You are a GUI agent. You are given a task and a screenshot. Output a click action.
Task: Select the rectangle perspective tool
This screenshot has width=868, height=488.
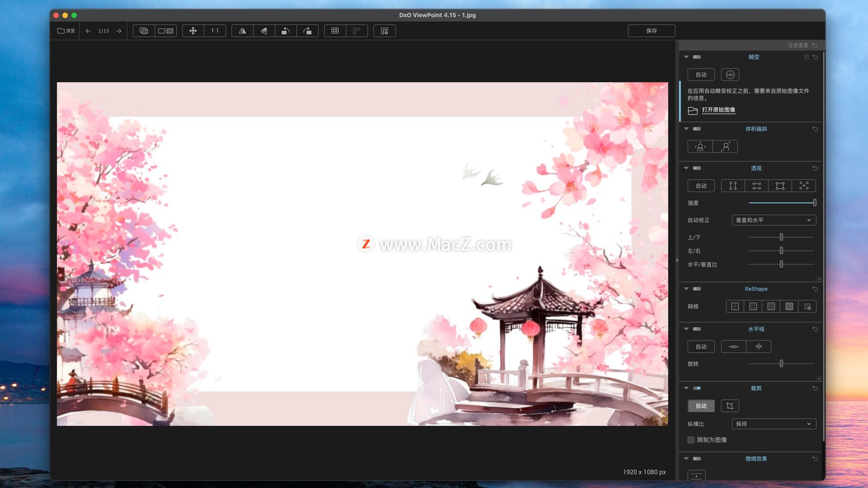coord(780,186)
